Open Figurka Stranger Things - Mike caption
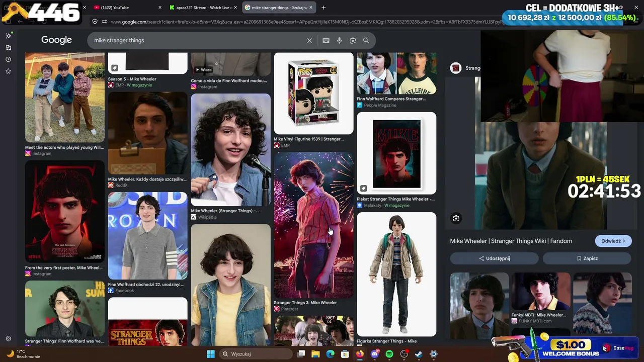Viewport: 644px width, 362px height. coord(386,341)
